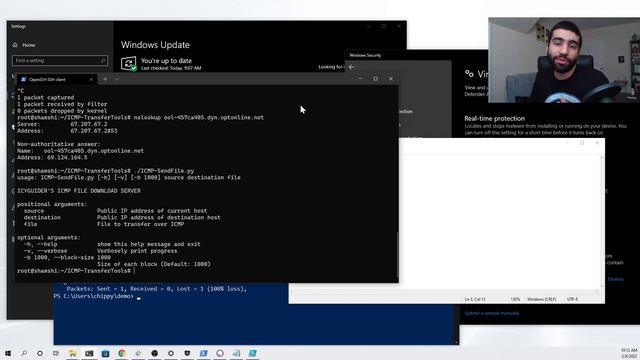The height and width of the screenshot is (360, 640).
Task: Open a new terminal tab with plus
Action: [x=105, y=79]
